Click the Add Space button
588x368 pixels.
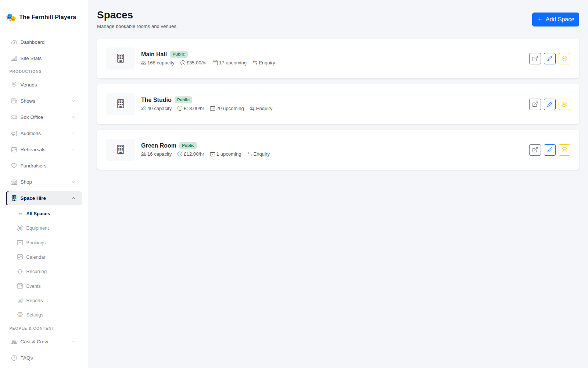[x=556, y=20]
